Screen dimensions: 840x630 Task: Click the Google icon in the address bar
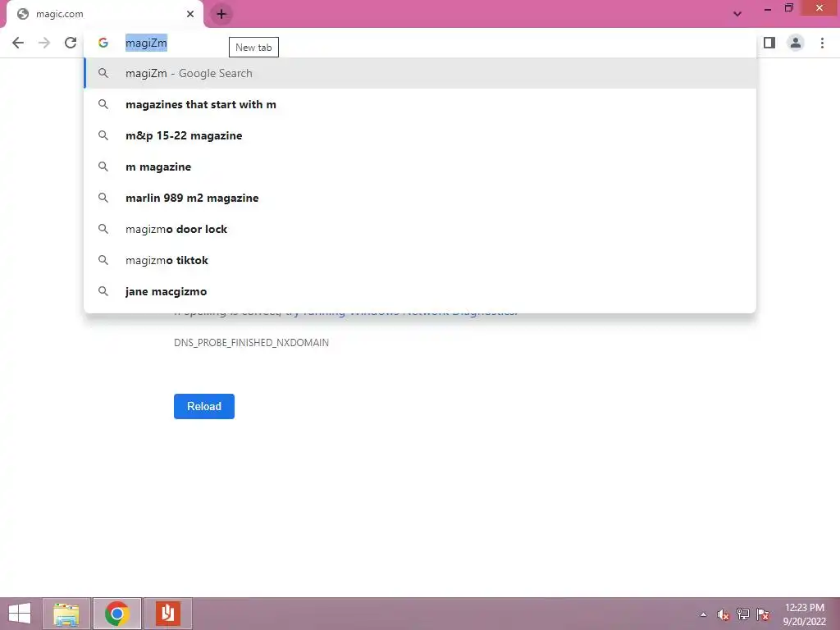pos(103,43)
